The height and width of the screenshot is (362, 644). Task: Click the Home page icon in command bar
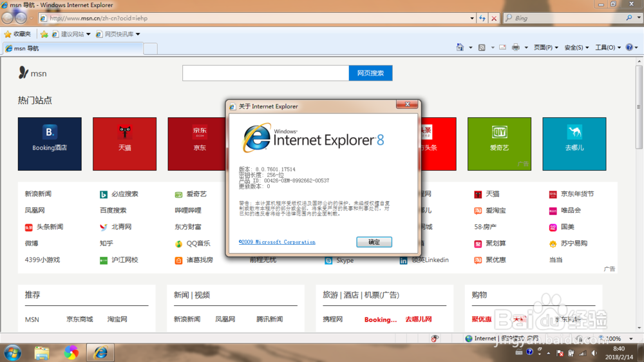coord(460,47)
